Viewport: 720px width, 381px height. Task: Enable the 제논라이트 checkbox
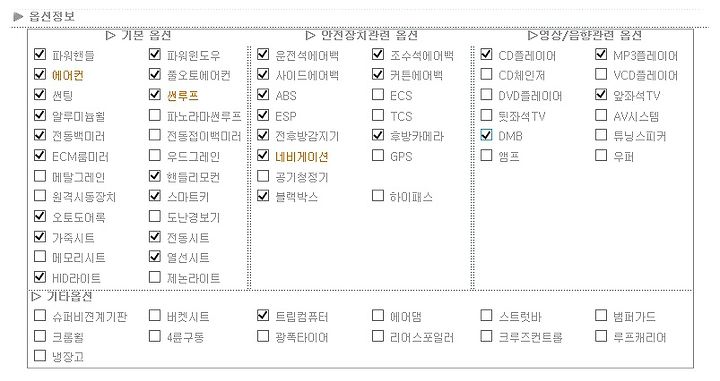(155, 277)
